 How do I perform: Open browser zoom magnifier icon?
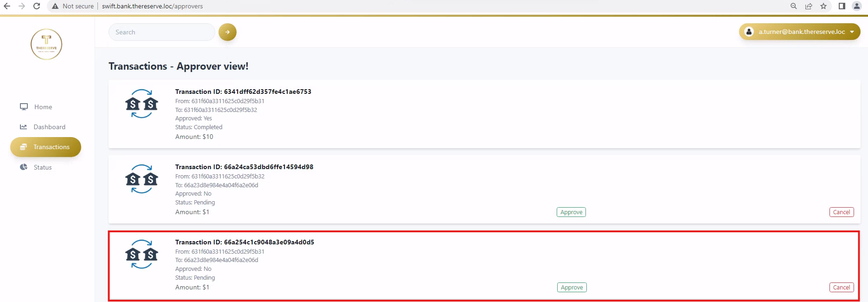[x=794, y=6]
